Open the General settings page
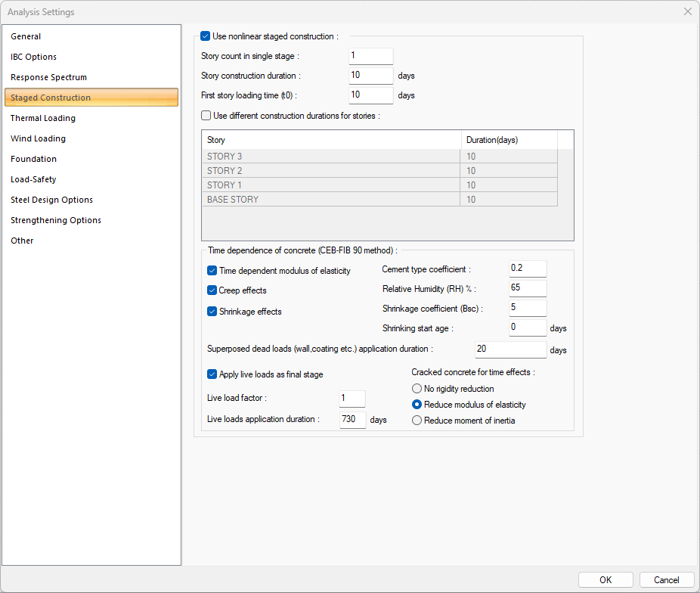The image size is (700, 593). pos(26,36)
